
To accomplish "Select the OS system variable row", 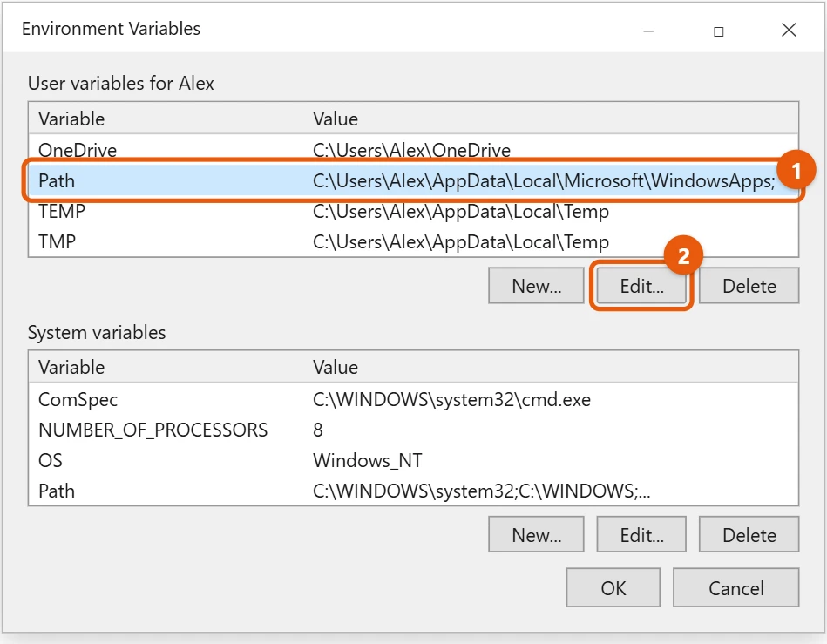I will click(413, 460).
